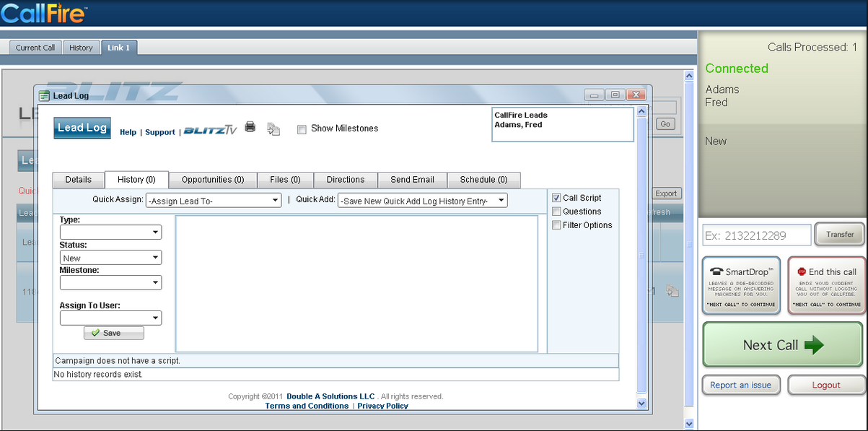This screenshot has width=868, height=431.
Task: Click the large log notes text area
Action: [x=357, y=284]
